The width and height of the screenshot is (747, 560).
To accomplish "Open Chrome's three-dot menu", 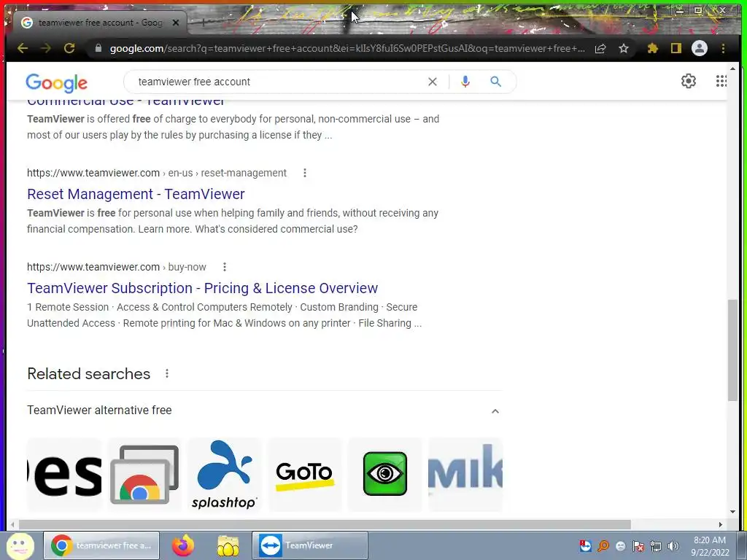I will pos(723,48).
